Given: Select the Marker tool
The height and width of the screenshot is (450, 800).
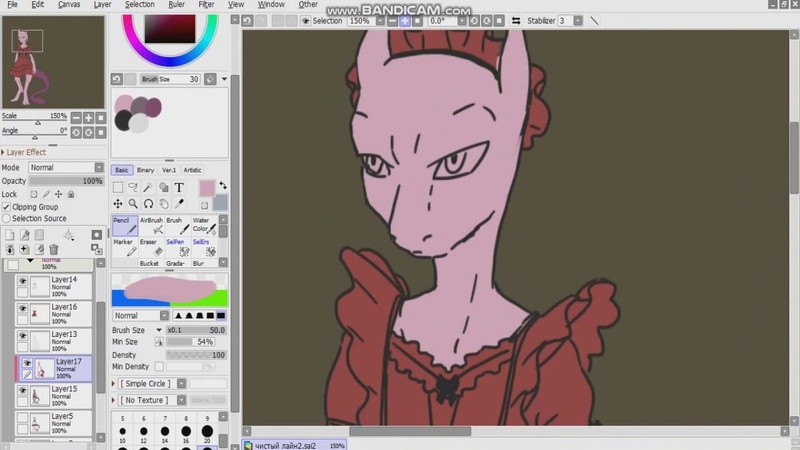Looking at the screenshot, I should coord(125,247).
